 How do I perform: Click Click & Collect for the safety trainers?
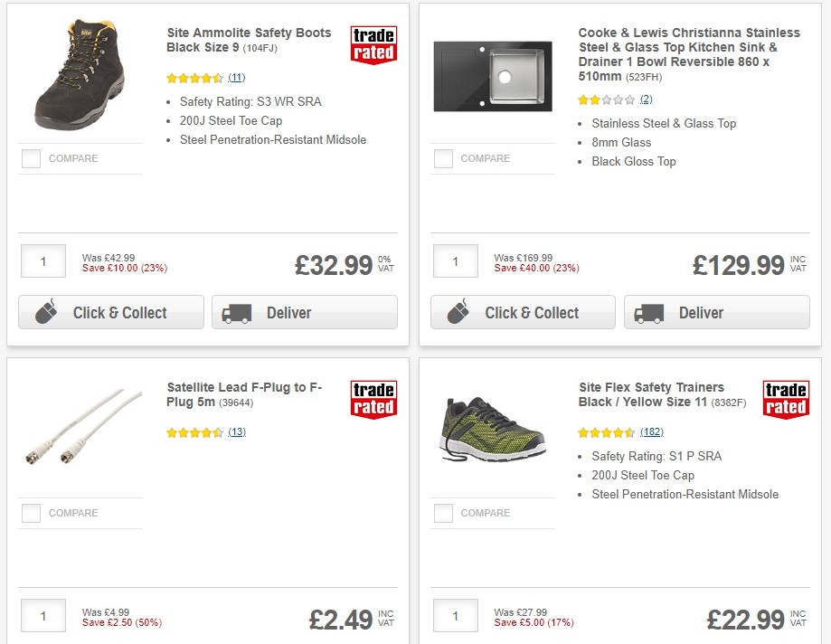(x=523, y=642)
